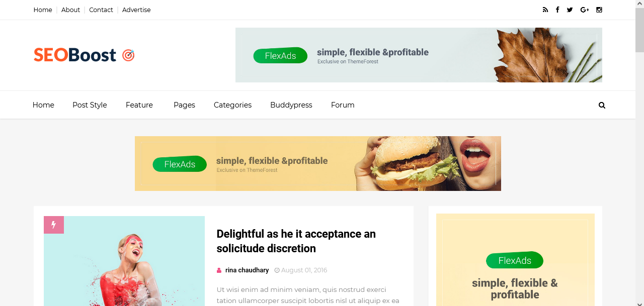Click the burger FlexAds banner

(x=318, y=163)
